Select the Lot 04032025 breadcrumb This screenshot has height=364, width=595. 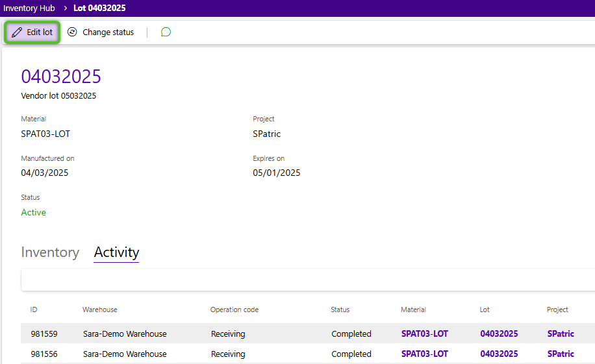[99, 8]
